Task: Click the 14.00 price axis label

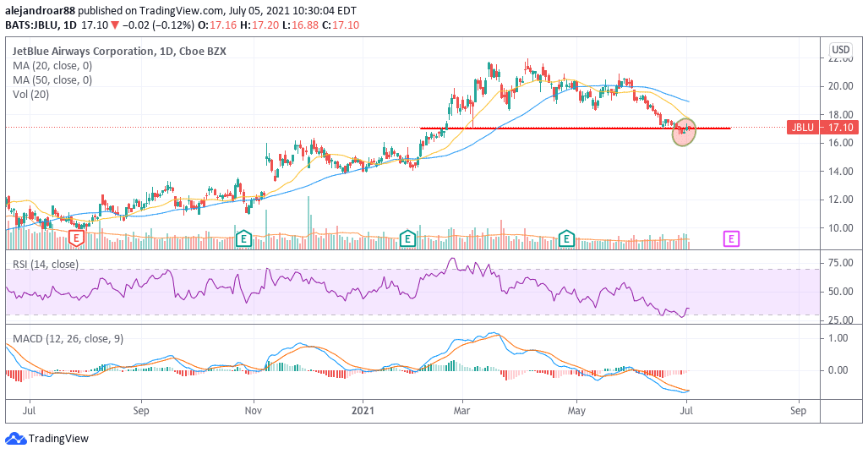Action: 840,171
